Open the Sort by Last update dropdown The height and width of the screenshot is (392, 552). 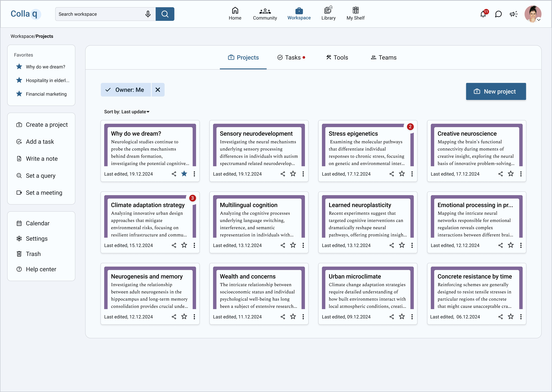click(127, 112)
